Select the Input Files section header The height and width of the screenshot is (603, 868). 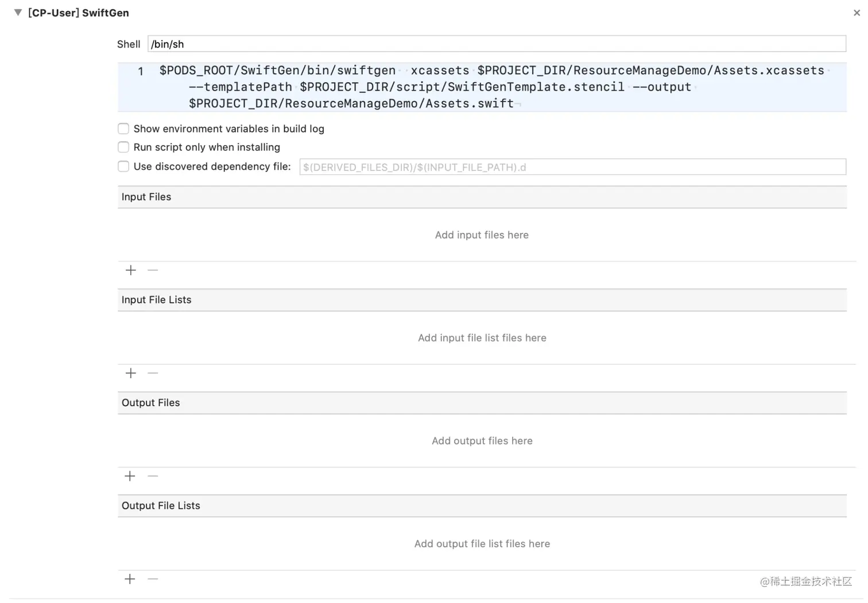click(x=482, y=197)
